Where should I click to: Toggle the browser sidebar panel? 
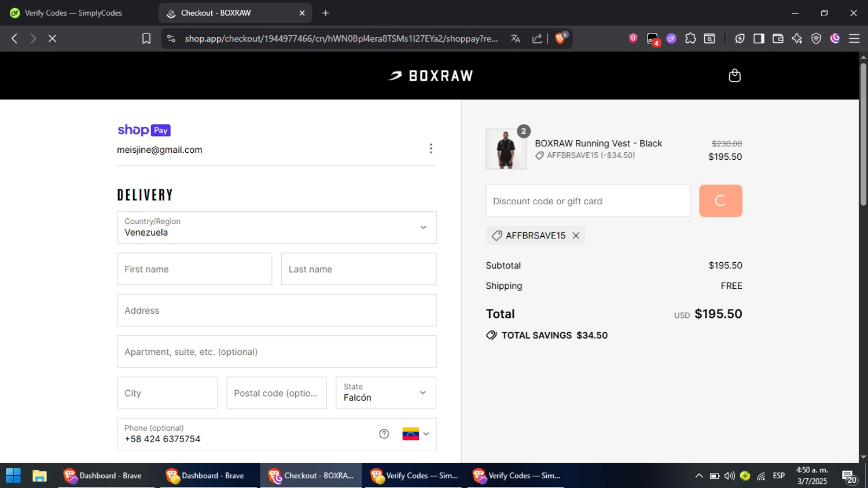(759, 38)
